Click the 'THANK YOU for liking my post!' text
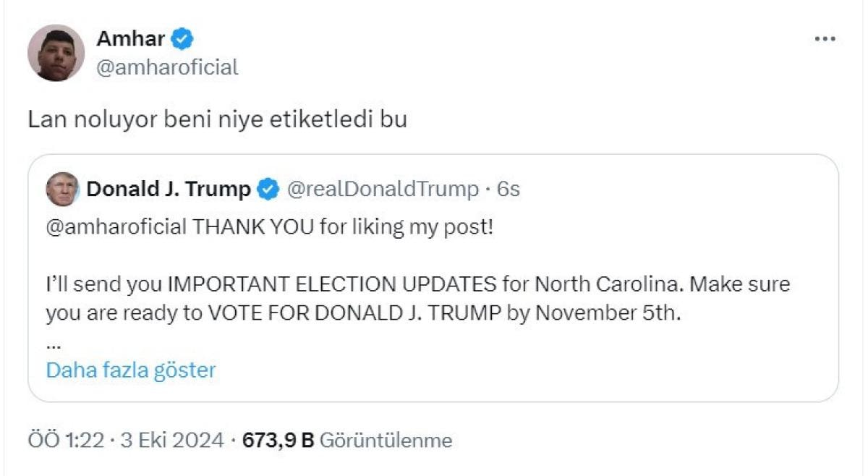868x476 pixels. coord(342,227)
